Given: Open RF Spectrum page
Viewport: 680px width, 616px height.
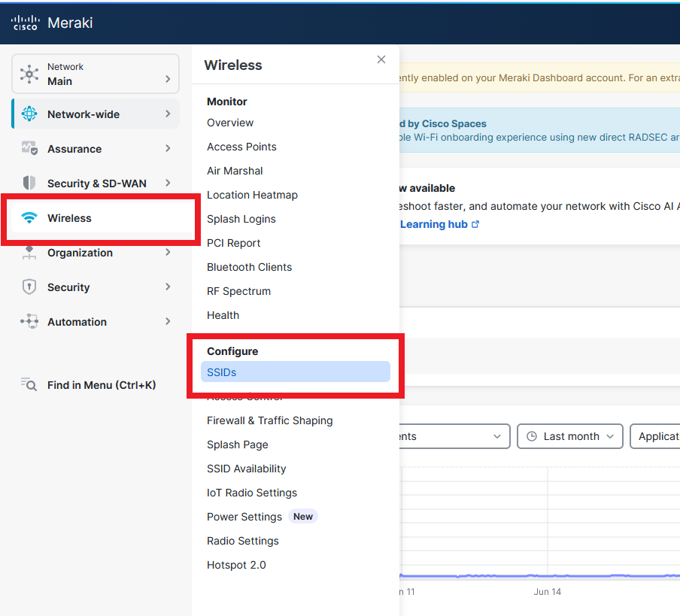Looking at the screenshot, I should tap(238, 291).
